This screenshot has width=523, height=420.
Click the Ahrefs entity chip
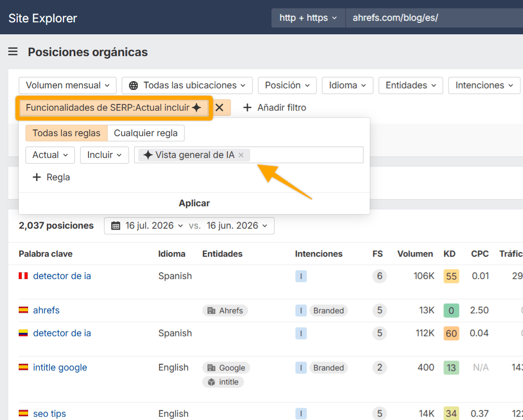pos(225,310)
